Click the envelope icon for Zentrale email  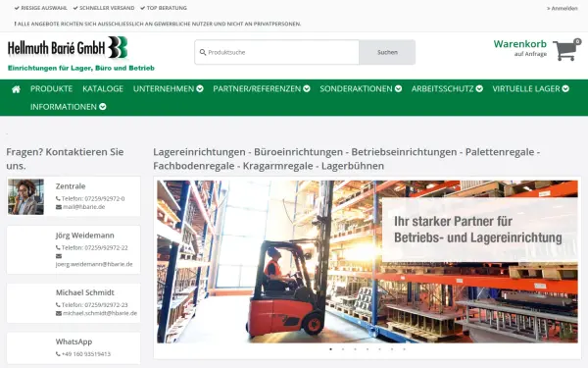tap(59, 207)
